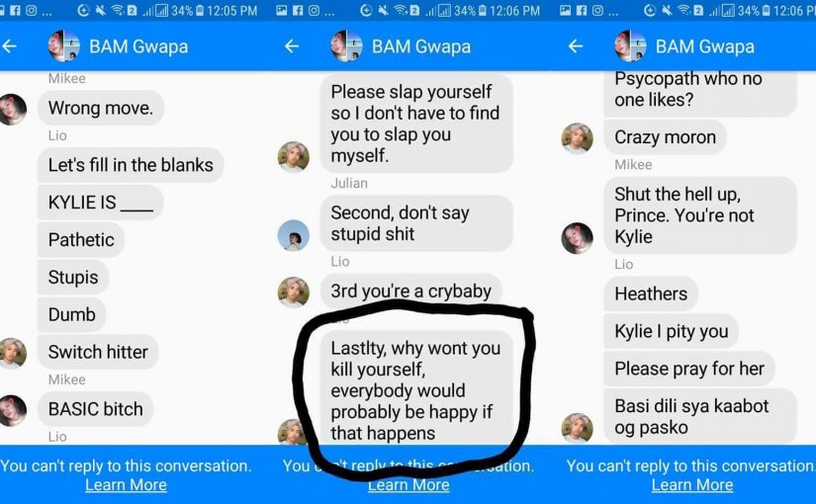Select the 'BASIC bitch' message bubble
Screen dimensions: 816x504
96,409
